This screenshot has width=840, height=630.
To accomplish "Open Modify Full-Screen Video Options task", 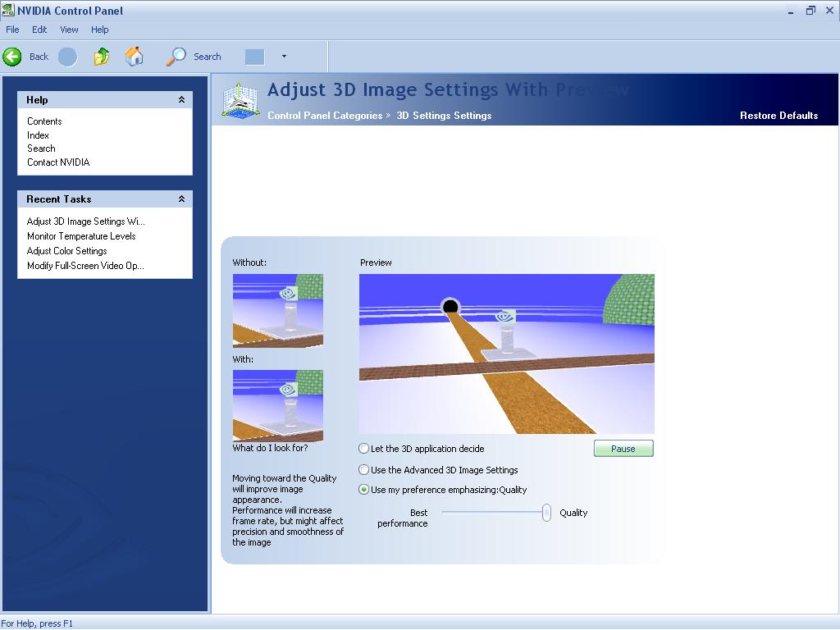I will (x=85, y=266).
